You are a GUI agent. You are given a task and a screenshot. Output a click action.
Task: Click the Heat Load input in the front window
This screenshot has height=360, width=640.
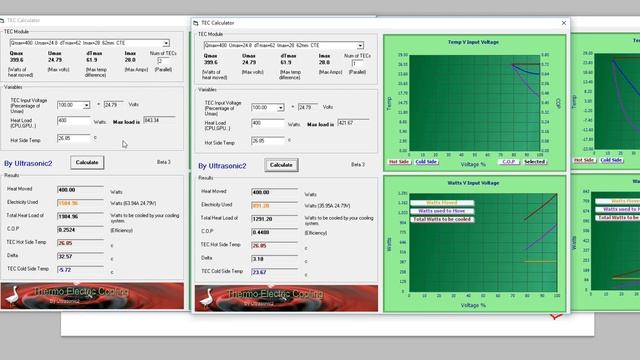(x=268, y=123)
